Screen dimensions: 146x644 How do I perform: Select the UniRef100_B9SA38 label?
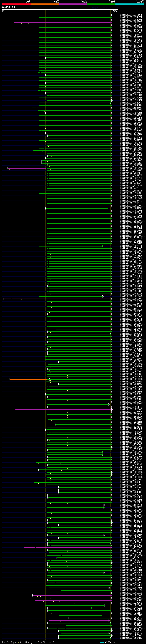[131, 90]
